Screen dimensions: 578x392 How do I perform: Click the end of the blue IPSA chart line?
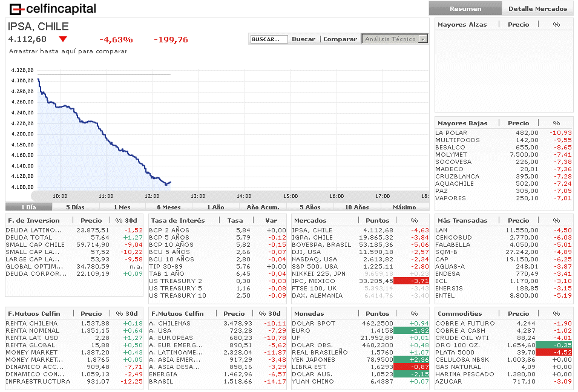(171, 181)
